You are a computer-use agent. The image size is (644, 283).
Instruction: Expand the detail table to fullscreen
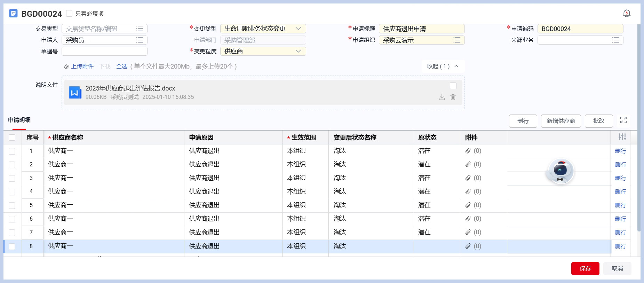click(623, 120)
